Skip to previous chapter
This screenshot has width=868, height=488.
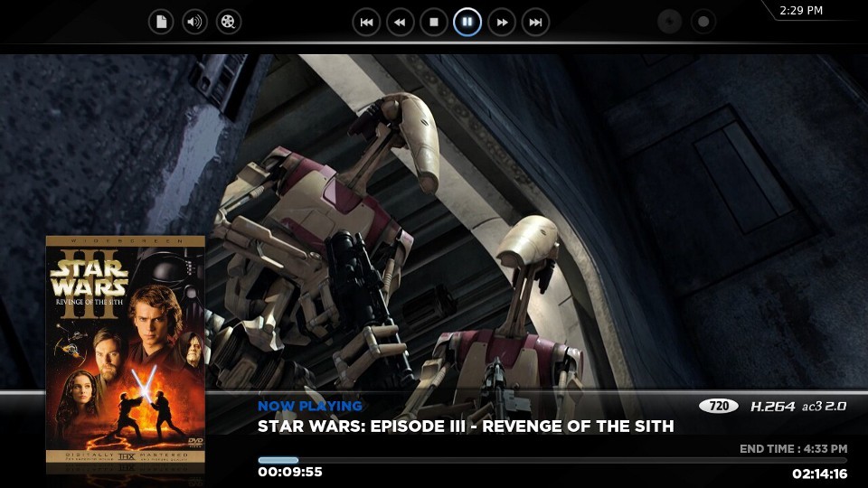(x=366, y=23)
